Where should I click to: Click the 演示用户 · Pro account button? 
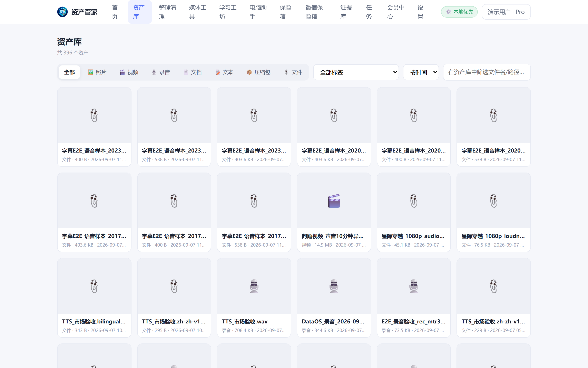[x=506, y=12]
